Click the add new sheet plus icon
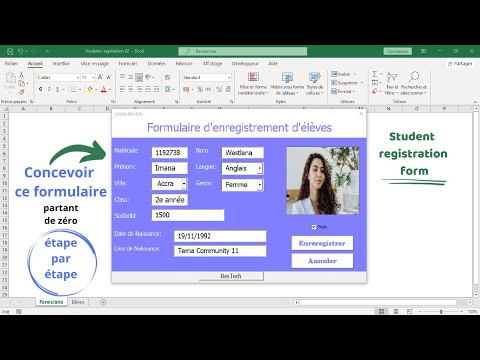Image resolution: width=480 pixels, height=360 pixels. pos(103,302)
